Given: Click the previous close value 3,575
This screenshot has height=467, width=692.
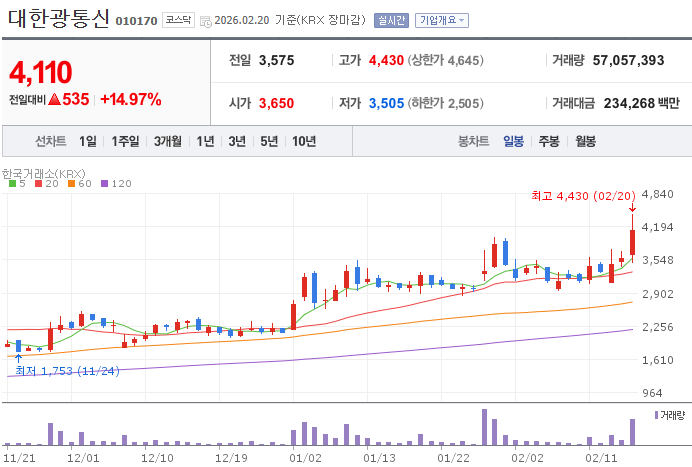Looking at the screenshot, I should [277, 60].
